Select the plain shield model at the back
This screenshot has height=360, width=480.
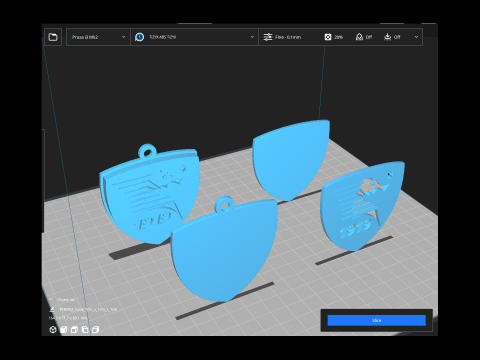290,160
